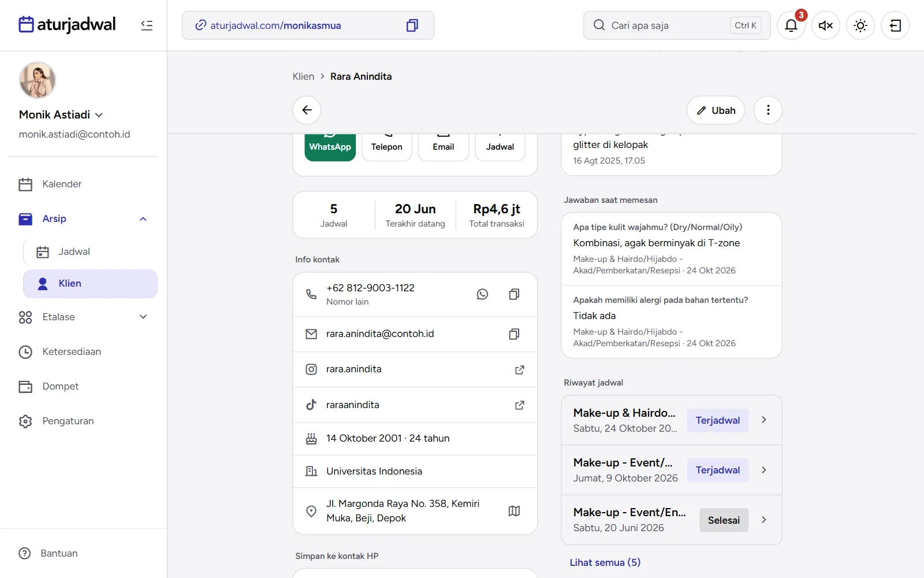Toggle the sound mute icon

pyautogui.click(x=826, y=25)
